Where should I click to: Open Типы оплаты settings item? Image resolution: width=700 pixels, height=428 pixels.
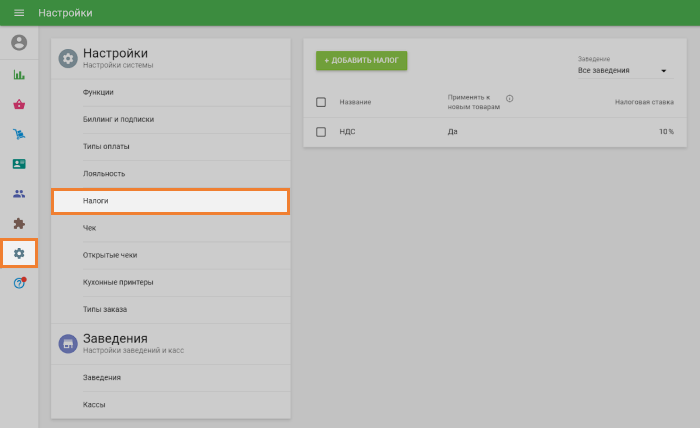107,147
